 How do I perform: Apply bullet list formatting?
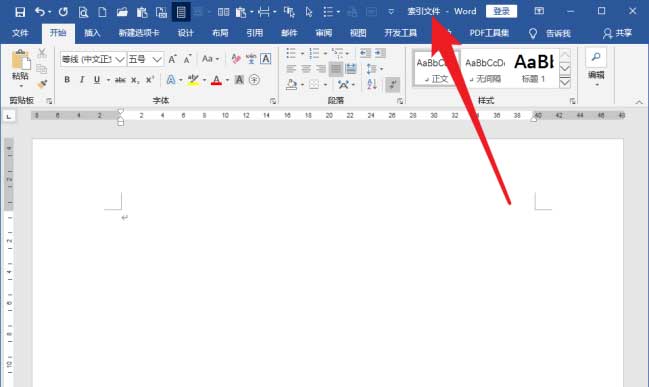coord(291,53)
